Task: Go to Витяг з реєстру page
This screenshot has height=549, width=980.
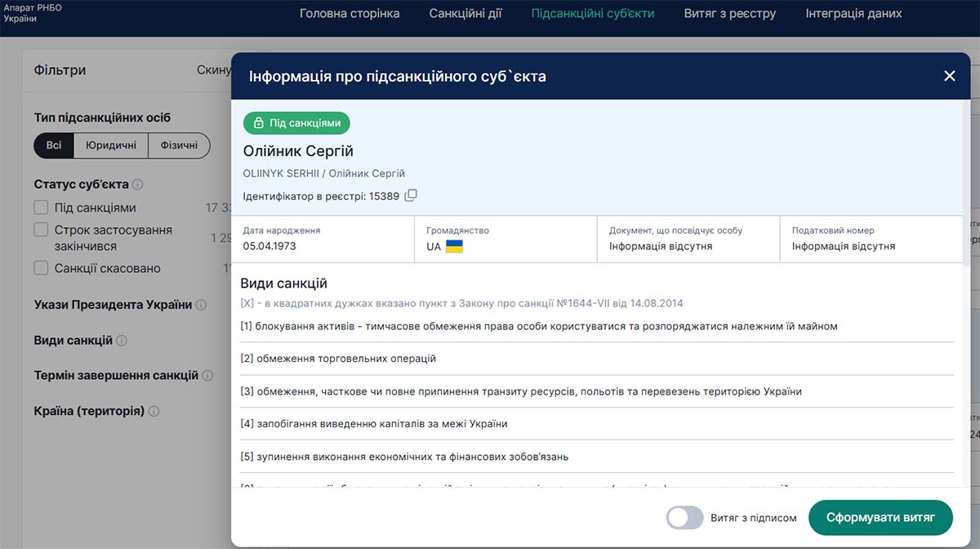Action: (729, 14)
